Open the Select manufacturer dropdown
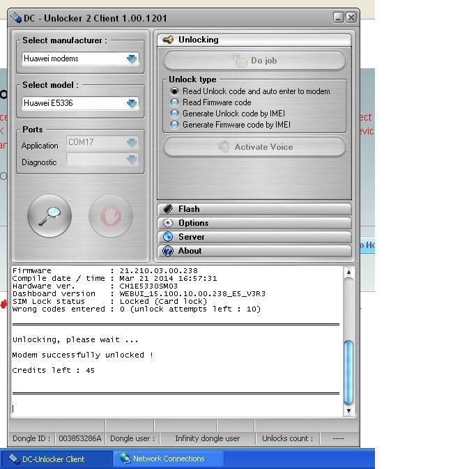The image size is (476, 469). 132,59
